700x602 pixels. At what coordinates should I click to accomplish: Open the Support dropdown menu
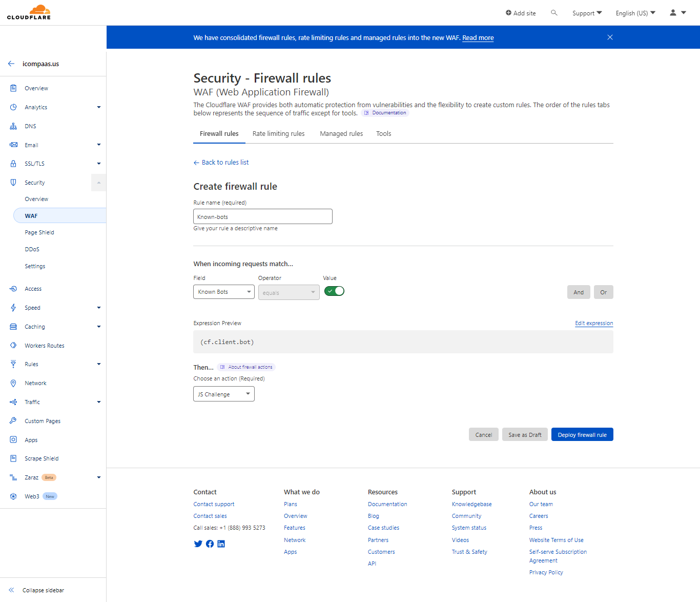point(587,13)
